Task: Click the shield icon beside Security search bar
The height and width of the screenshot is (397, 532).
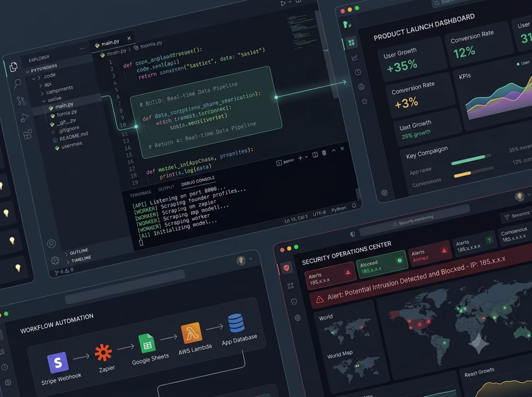Action: click(353, 234)
